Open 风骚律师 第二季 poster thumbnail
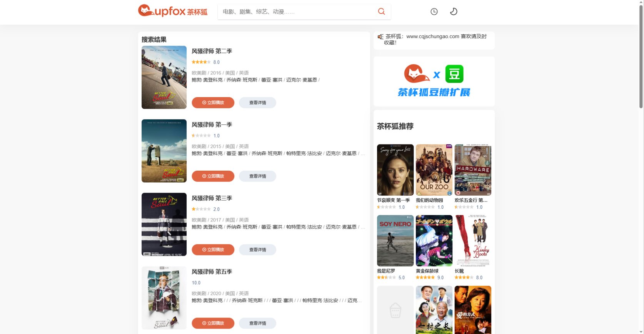Viewport: 644px width, 334px height. (164, 77)
